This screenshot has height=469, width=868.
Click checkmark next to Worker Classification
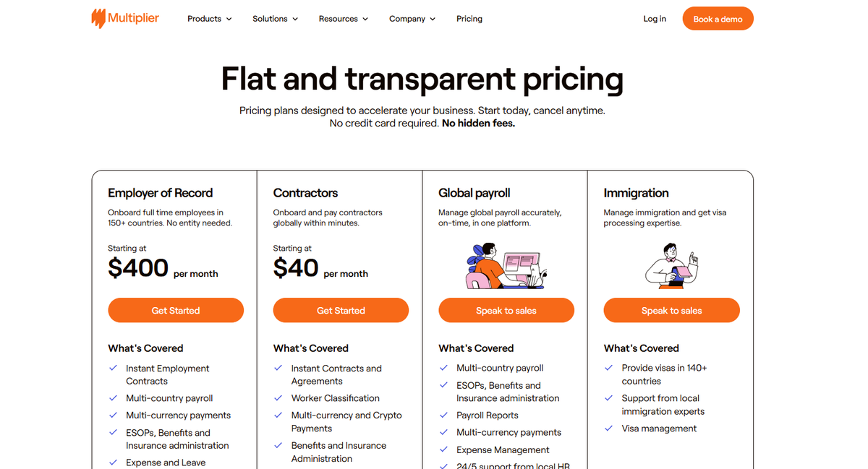[278, 398]
